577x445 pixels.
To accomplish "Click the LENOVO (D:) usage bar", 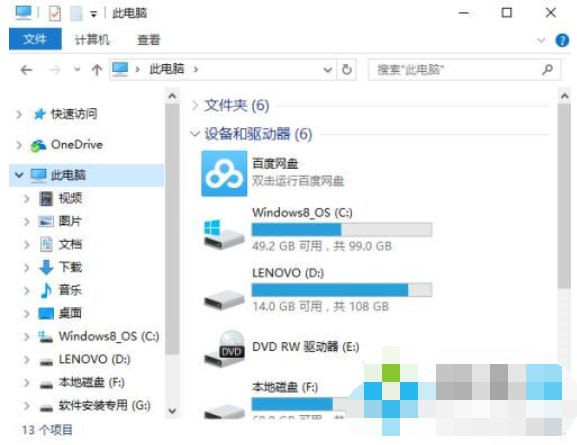I will [x=341, y=290].
